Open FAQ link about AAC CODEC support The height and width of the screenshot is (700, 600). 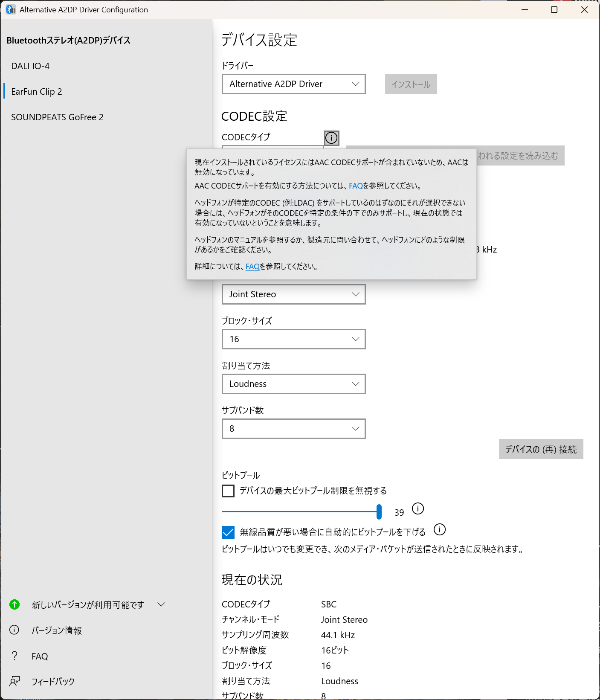pyautogui.click(x=356, y=186)
